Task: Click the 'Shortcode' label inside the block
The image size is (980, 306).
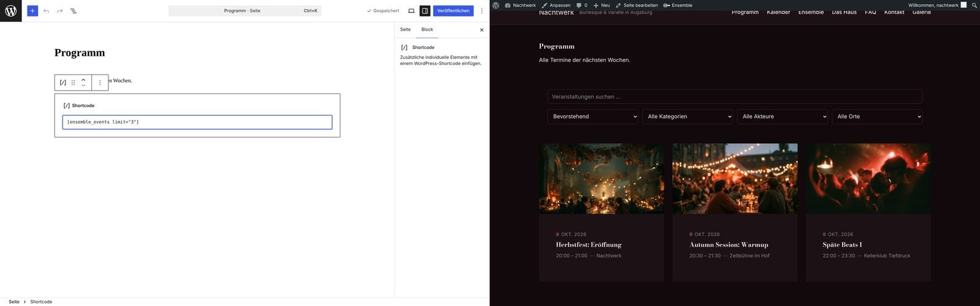Action: (x=83, y=106)
